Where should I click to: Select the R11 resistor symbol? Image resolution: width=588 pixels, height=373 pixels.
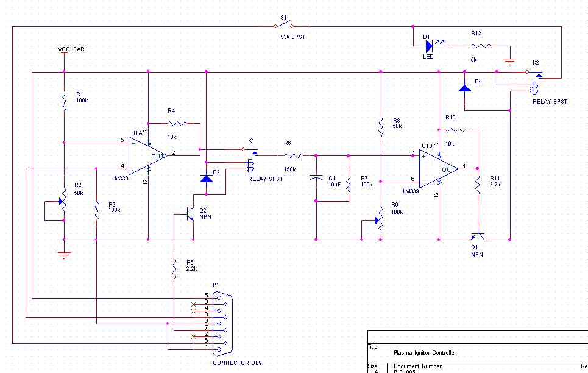click(x=478, y=185)
